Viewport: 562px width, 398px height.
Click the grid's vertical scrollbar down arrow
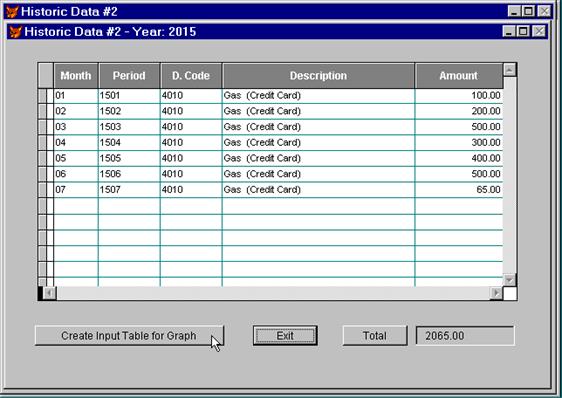[x=510, y=280]
